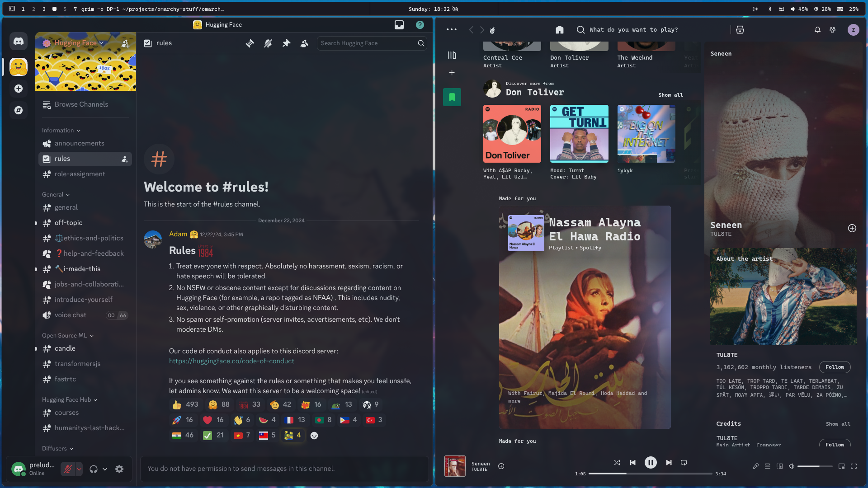Collapse the General channel category
The width and height of the screenshot is (868, 488).
click(56, 195)
